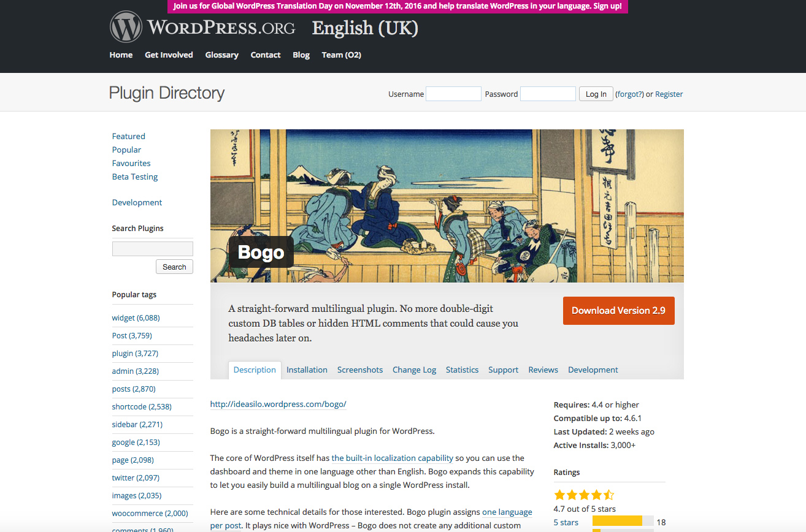Click the five-star rating icons
The height and width of the screenshot is (532, 806).
[584, 495]
